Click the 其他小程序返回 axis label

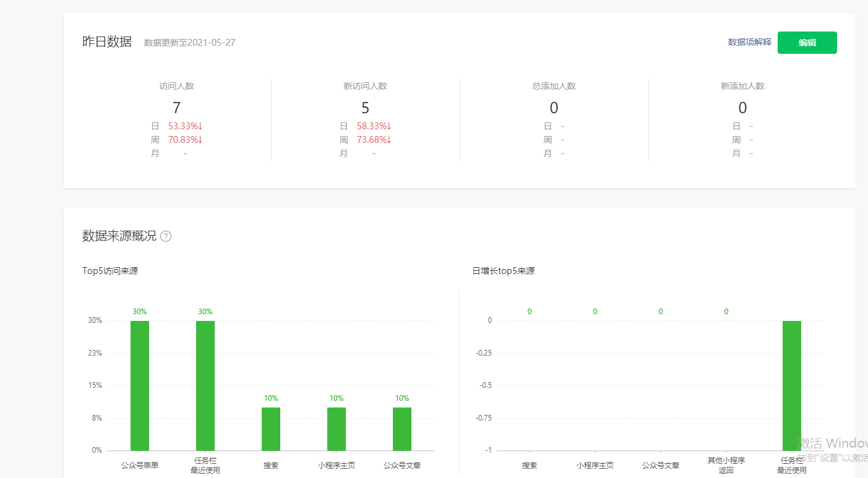pyautogui.click(x=726, y=466)
